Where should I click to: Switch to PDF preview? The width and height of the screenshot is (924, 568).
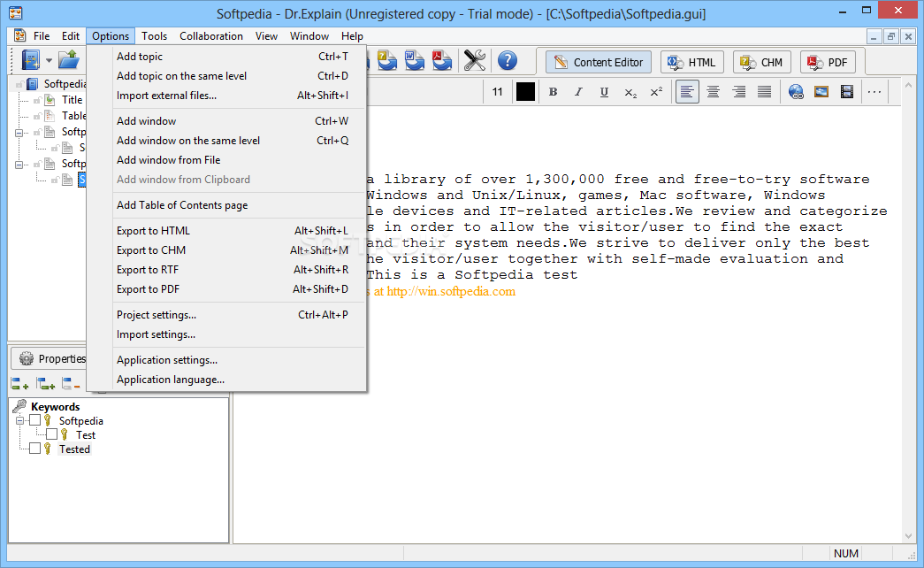click(828, 62)
